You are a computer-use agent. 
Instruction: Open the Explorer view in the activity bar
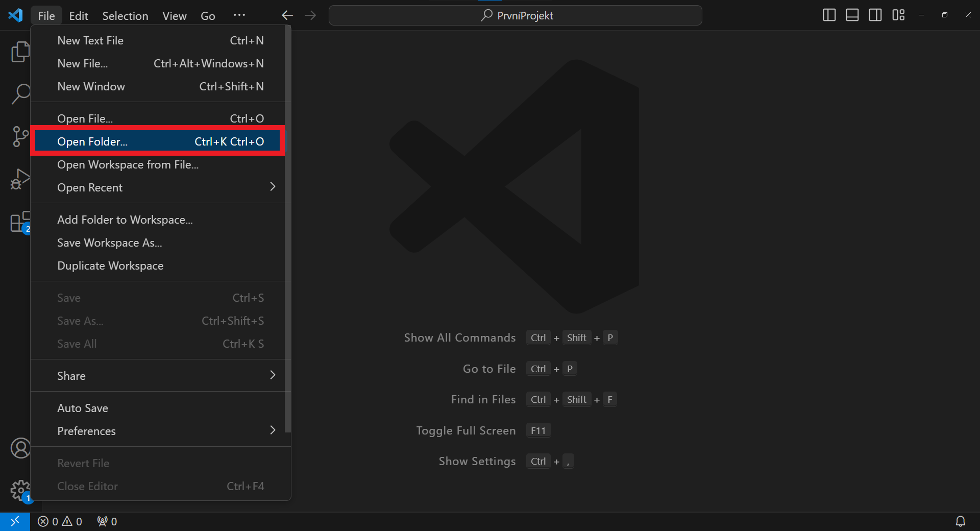tap(20, 51)
